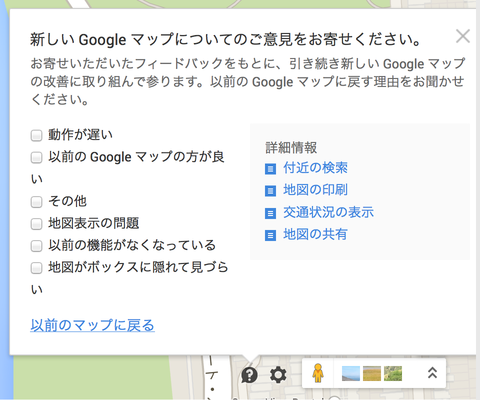Click document icon beside 交通状況の表示
This screenshot has height=400, width=480.
tap(270, 213)
